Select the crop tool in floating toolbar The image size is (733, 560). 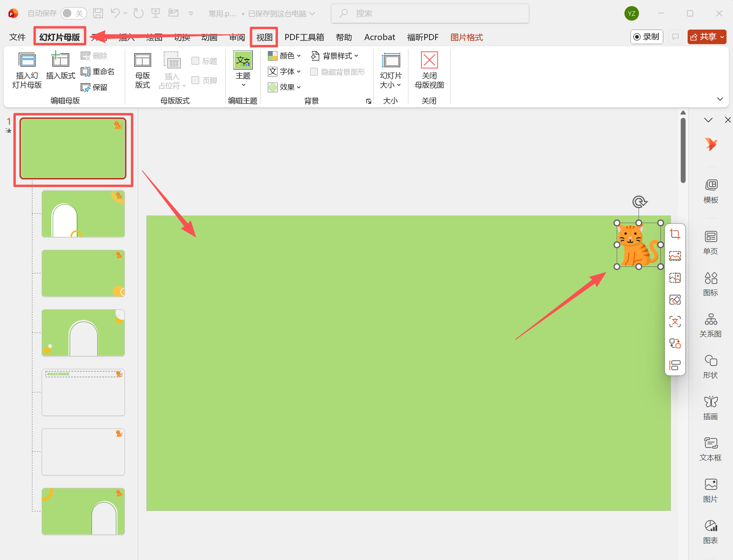[675, 234]
